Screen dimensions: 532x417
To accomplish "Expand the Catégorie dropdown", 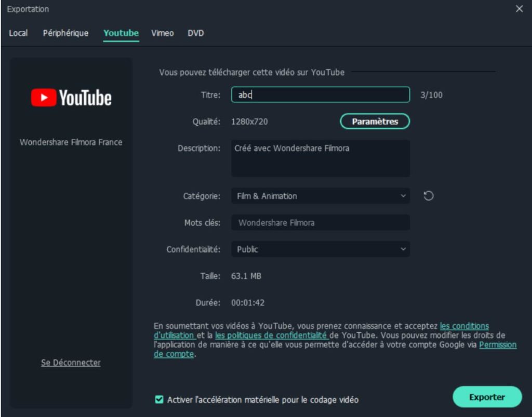I will [x=320, y=196].
